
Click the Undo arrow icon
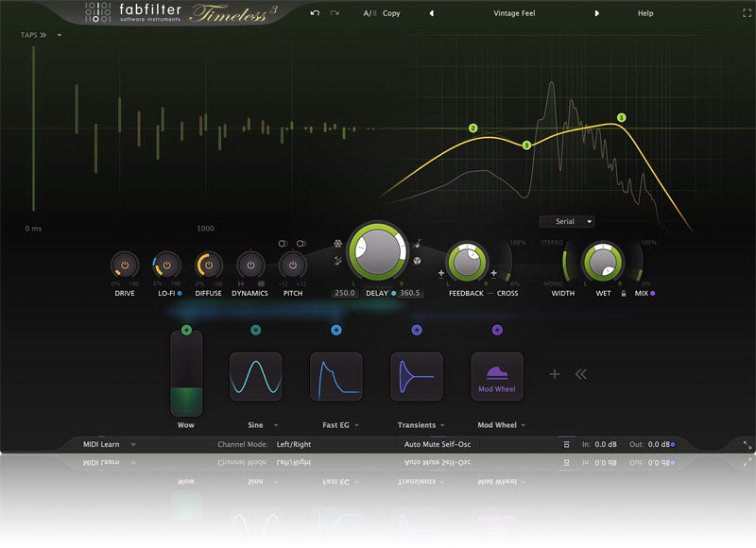point(315,13)
